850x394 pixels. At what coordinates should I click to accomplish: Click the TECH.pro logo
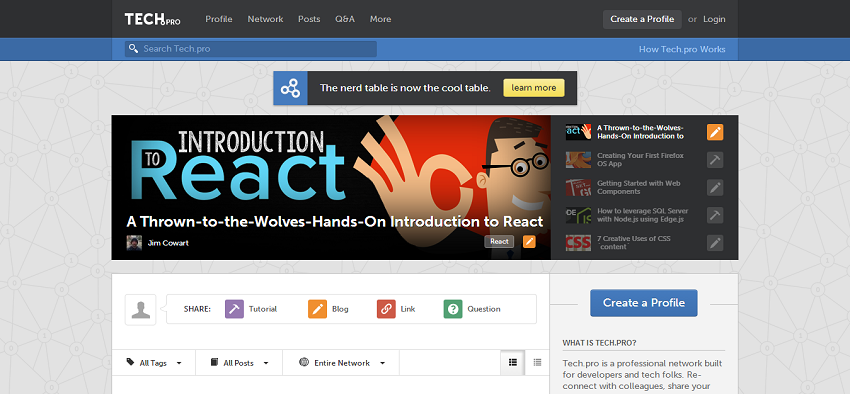152,19
